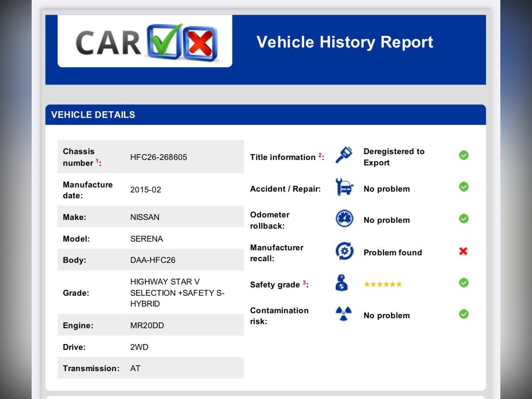Click footnote 1 next to Chassis number
Viewport: 532px width, 399px height.
pos(97,161)
